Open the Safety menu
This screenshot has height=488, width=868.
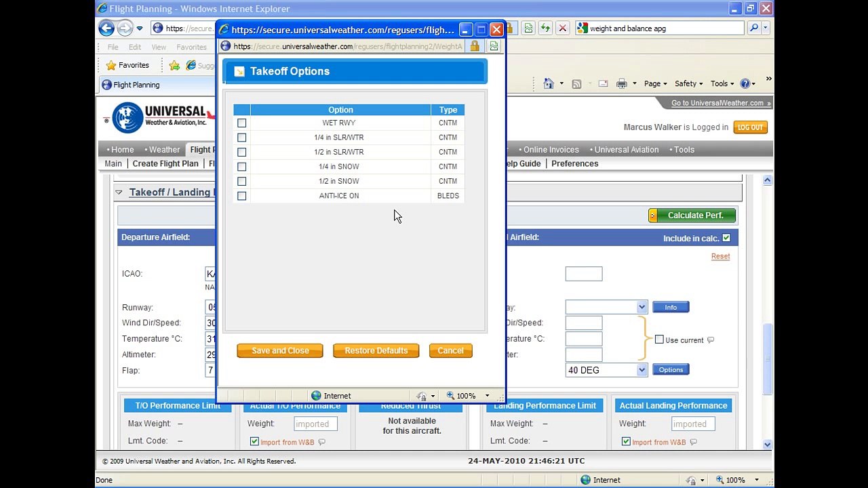(689, 83)
